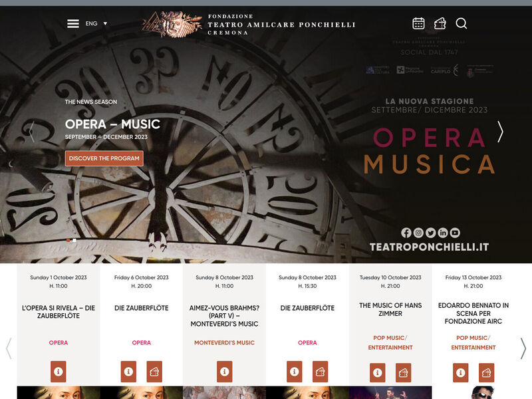Click 'Sunday 1 October 2023' date text
Image resolution: width=532 pixels, height=399 pixels.
coord(59,277)
